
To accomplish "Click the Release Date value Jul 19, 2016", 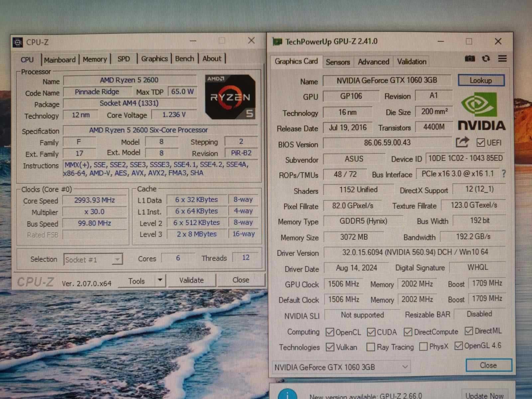I will pos(348,128).
